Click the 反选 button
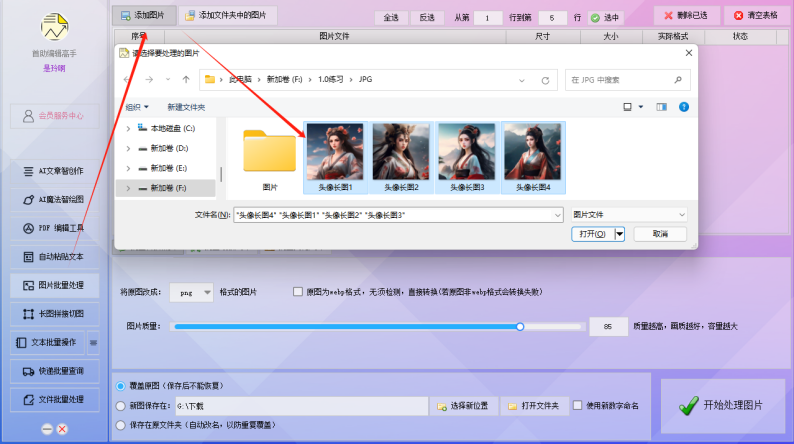Screen dimensions: 794x444 427,18
